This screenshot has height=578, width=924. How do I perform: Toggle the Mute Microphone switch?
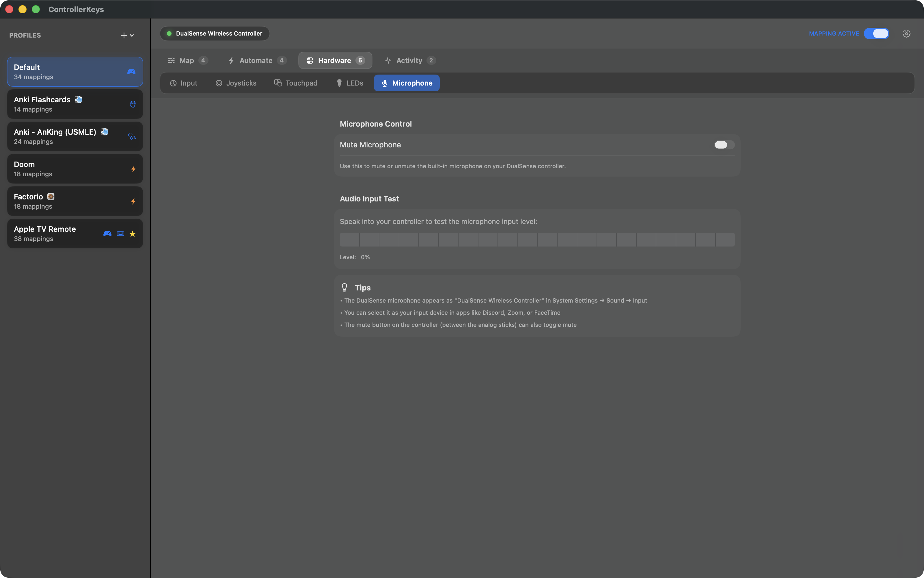pos(724,145)
